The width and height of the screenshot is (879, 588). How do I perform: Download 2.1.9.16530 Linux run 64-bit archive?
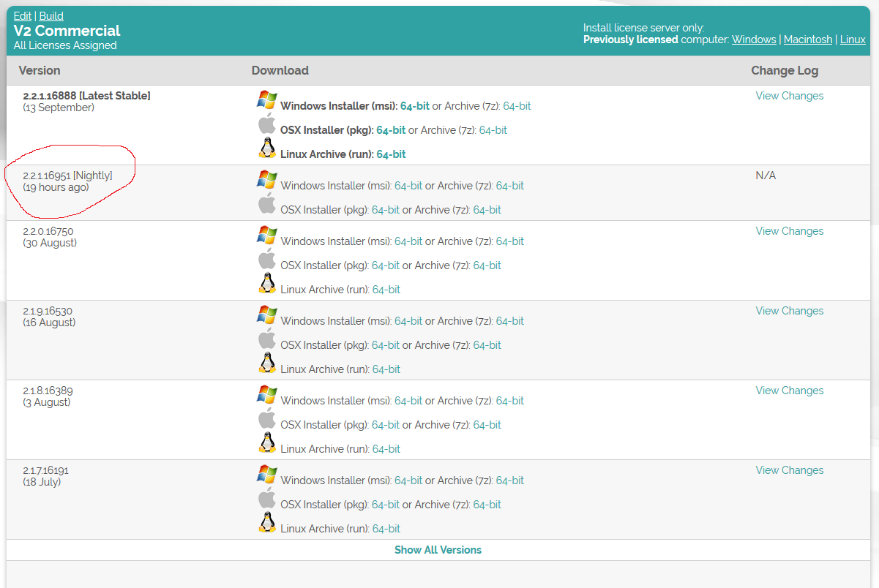point(386,369)
